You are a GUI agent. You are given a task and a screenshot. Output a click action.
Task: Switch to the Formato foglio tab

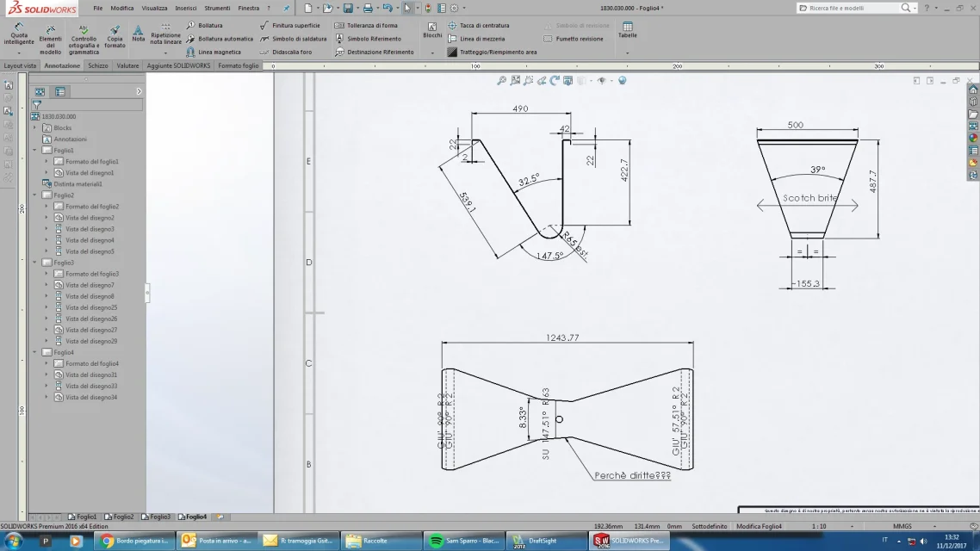tap(239, 65)
